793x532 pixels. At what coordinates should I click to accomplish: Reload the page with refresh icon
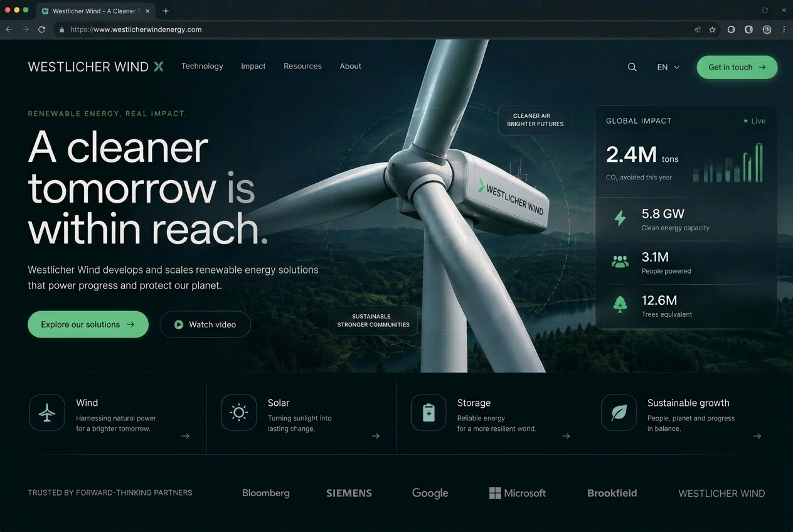click(42, 29)
